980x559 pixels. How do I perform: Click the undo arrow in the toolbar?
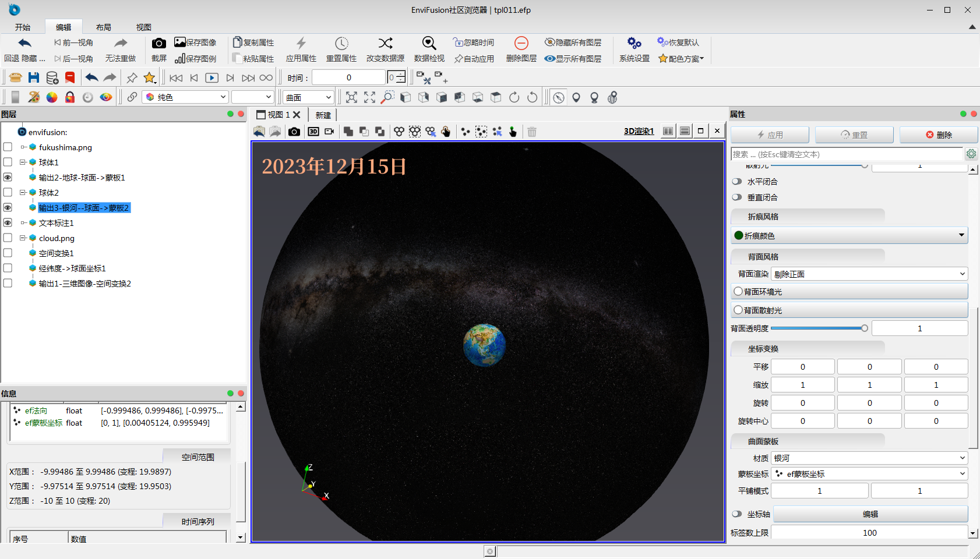(91, 77)
